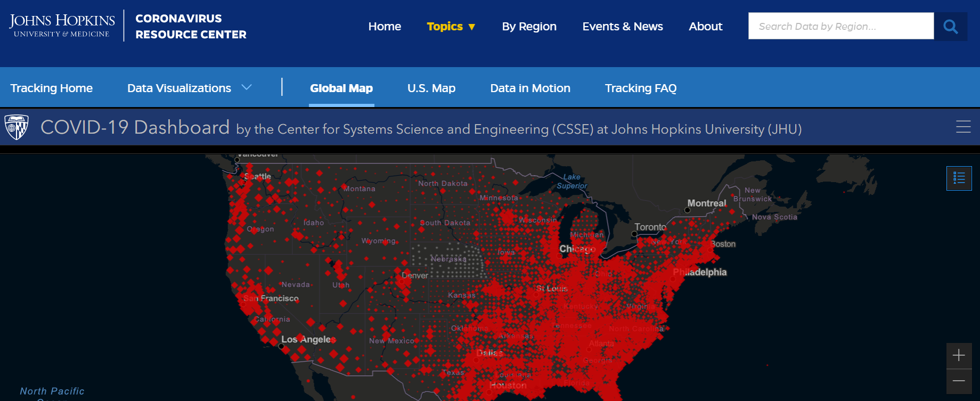Image resolution: width=980 pixels, height=401 pixels.
Task: Zoom in on the map
Action: pyautogui.click(x=959, y=356)
